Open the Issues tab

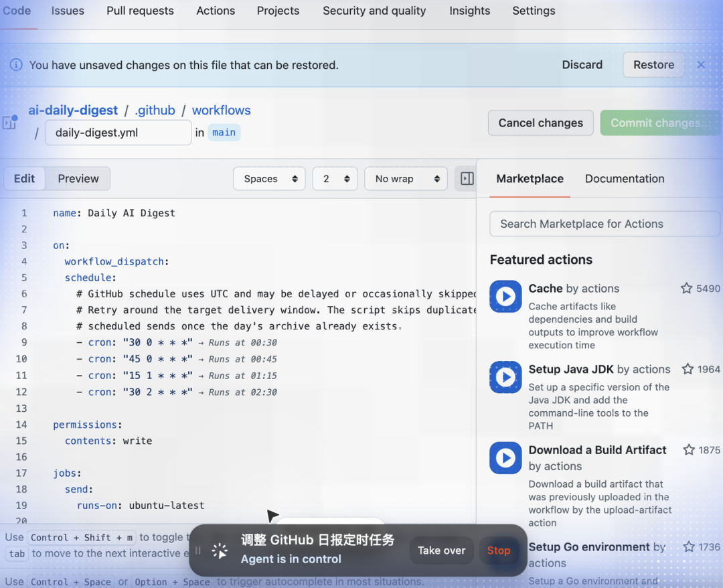[x=68, y=11]
